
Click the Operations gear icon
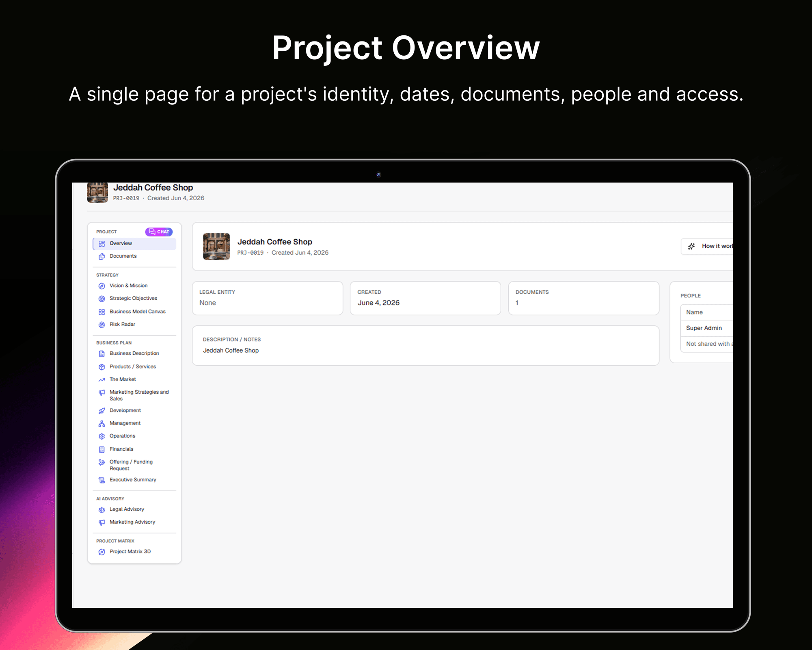click(101, 436)
